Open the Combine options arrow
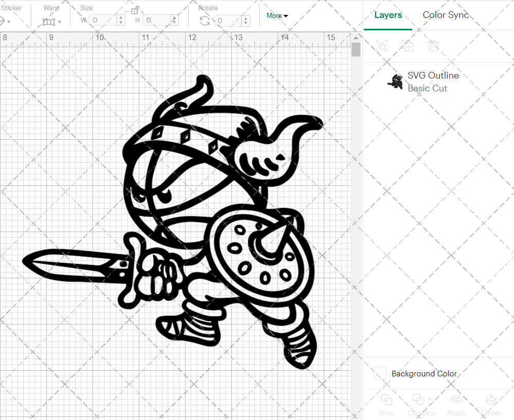The image size is (514, 420). point(430,399)
